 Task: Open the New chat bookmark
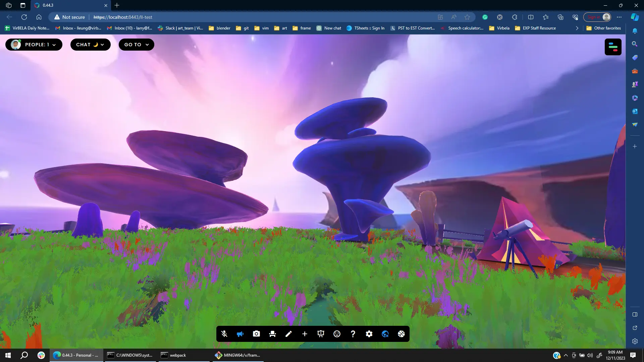click(x=329, y=28)
